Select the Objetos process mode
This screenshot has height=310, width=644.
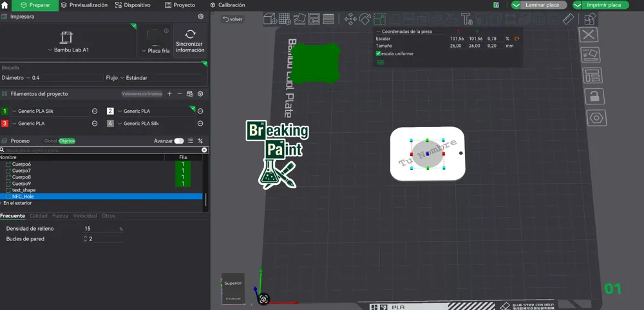pyautogui.click(x=67, y=141)
